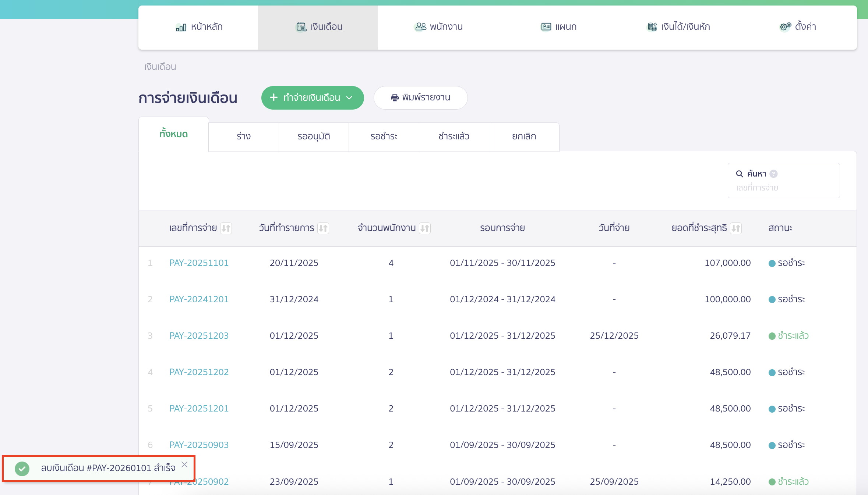Expand the ทำจ่ายเงินเดือน dropdown button
The height and width of the screenshot is (495, 868).
(313, 98)
